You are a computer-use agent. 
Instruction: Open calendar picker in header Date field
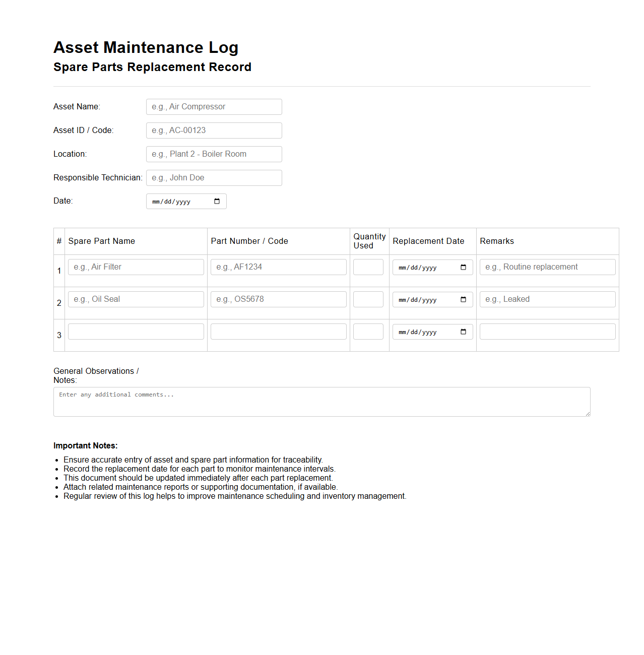[x=217, y=202]
